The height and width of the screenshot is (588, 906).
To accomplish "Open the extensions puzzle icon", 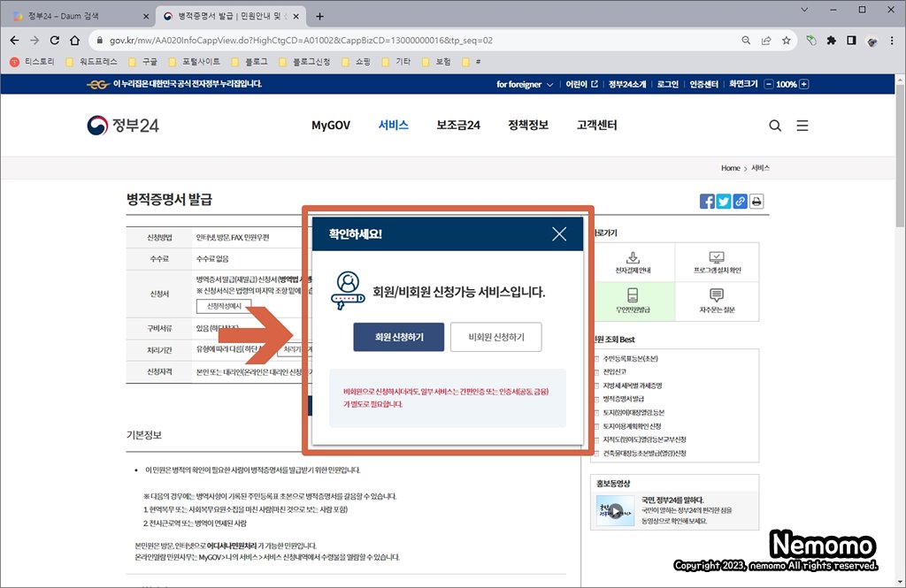I will click(x=832, y=41).
